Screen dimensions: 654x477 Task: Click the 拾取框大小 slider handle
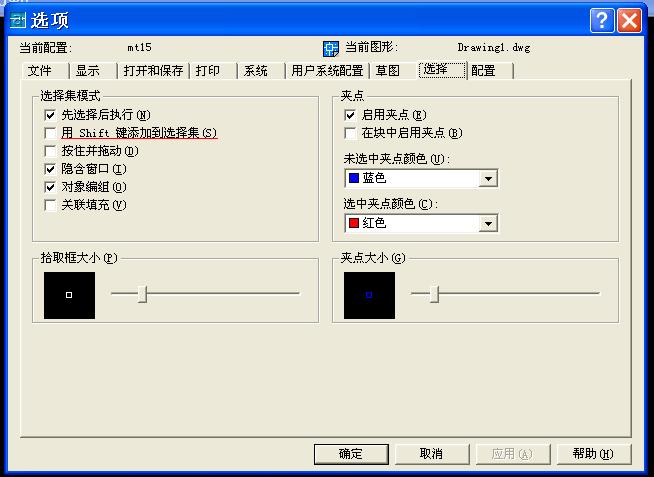click(142, 294)
